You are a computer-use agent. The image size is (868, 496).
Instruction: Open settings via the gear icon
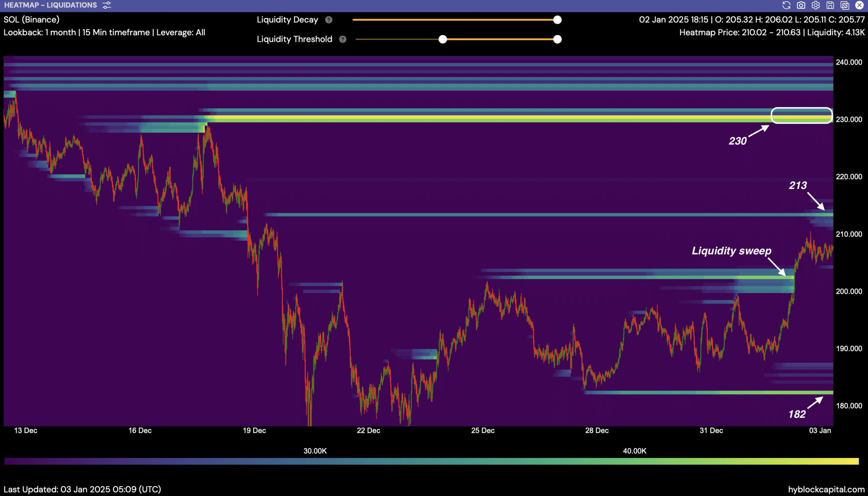point(815,5)
